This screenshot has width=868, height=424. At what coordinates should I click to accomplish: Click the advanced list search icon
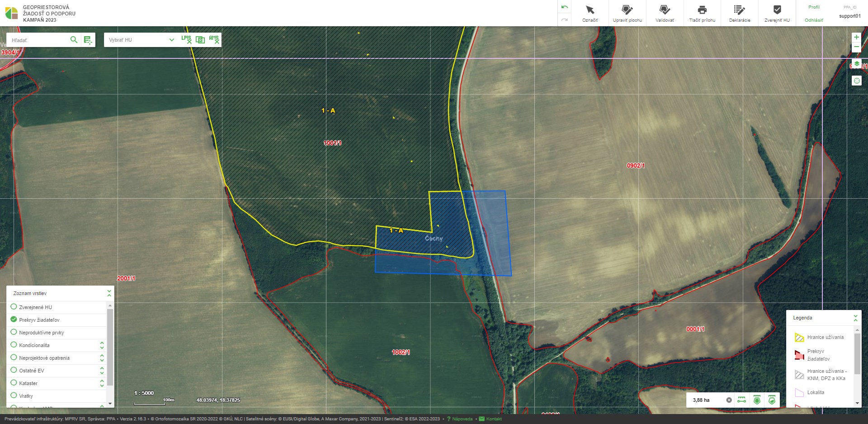[x=88, y=40]
